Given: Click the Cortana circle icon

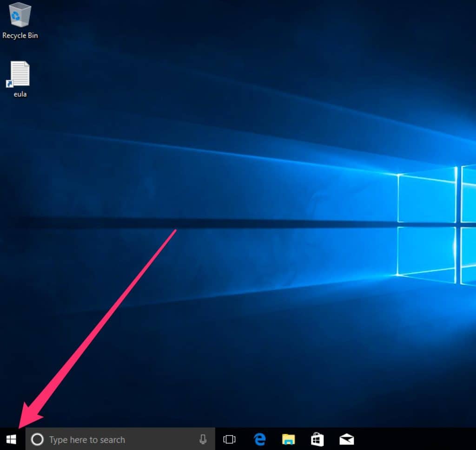Looking at the screenshot, I should click(x=37, y=439).
